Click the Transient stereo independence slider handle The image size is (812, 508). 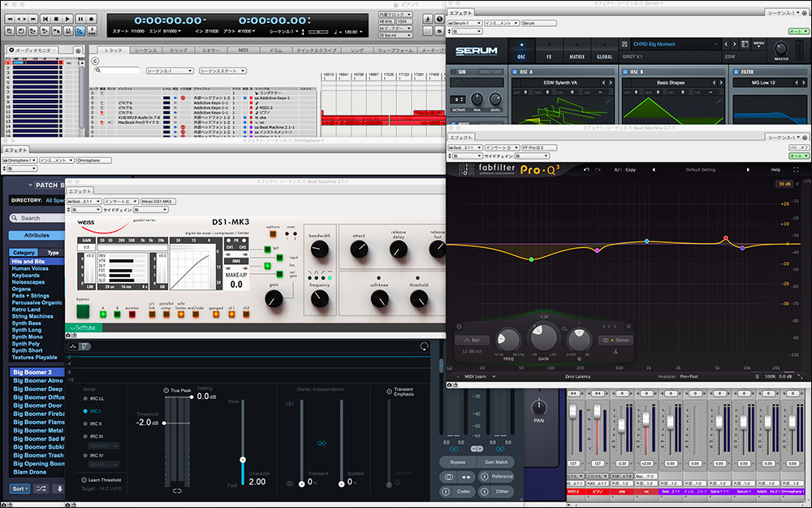pyautogui.click(x=302, y=484)
